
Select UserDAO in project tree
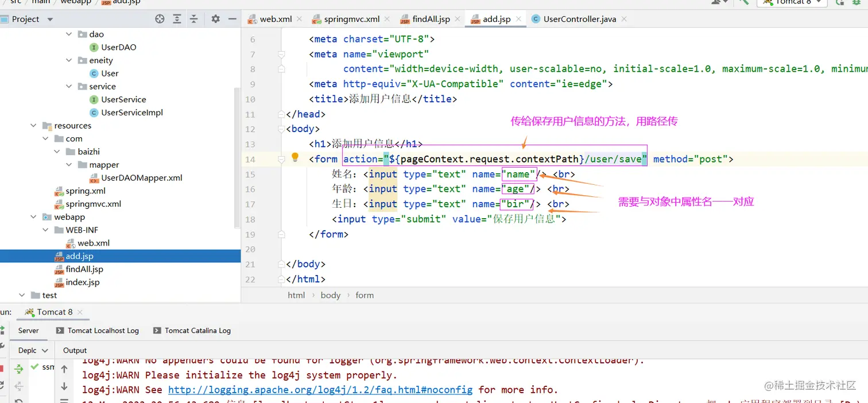[x=119, y=48]
